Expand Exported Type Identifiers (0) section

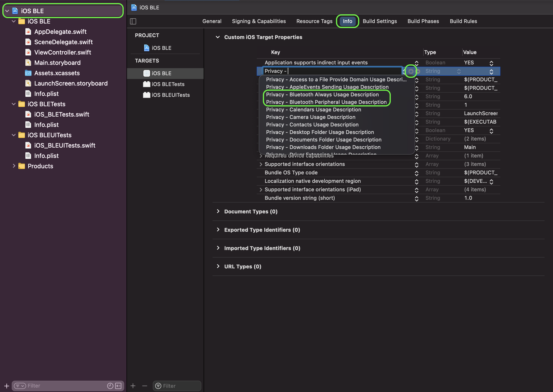tap(218, 230)
